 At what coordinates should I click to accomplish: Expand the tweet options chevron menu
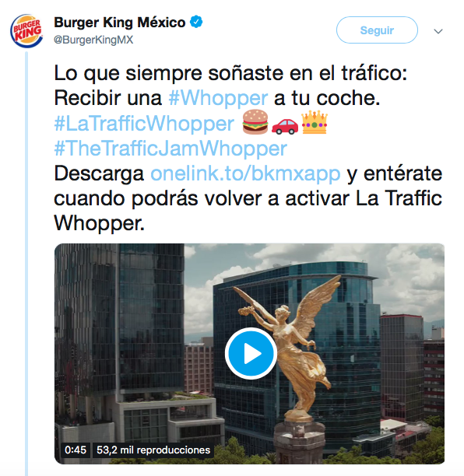(x=438, y=31)
